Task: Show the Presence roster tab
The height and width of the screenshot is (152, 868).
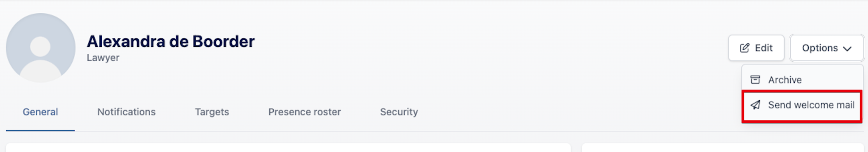Action: 305,112
